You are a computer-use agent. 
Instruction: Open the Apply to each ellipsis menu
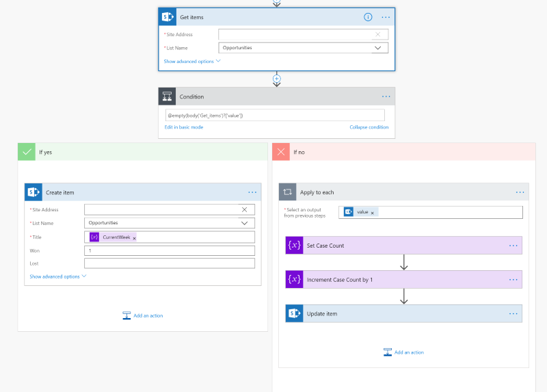pos(520,192)
